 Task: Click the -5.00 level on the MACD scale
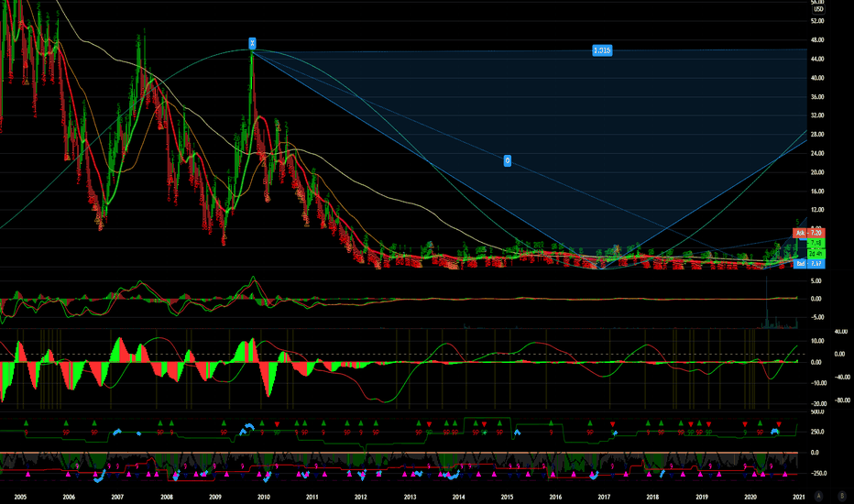[x=816, y=317]
